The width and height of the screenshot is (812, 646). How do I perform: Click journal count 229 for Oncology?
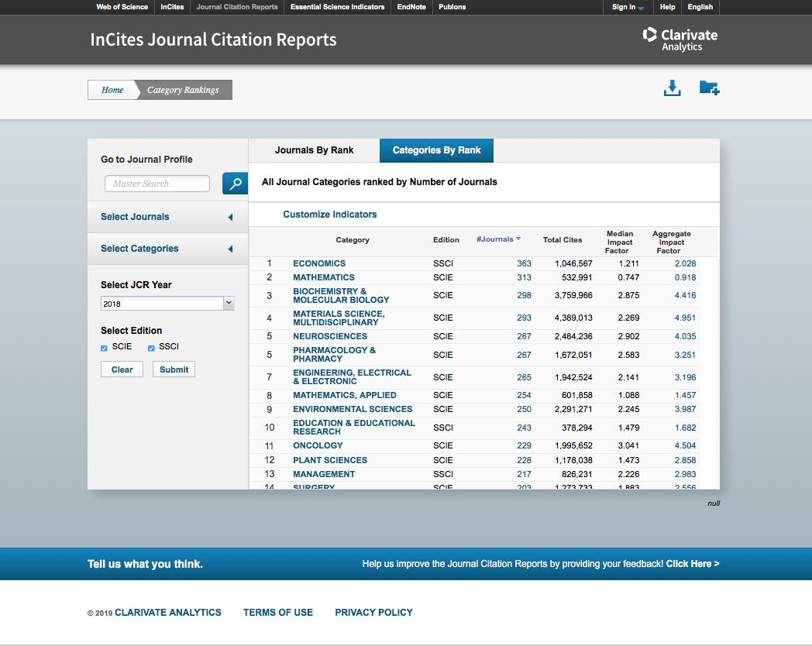click(524, 445)
